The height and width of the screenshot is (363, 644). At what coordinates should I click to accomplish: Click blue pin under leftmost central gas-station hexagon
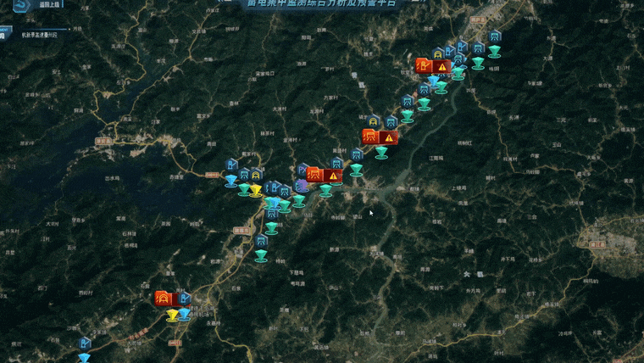(231, 181)
